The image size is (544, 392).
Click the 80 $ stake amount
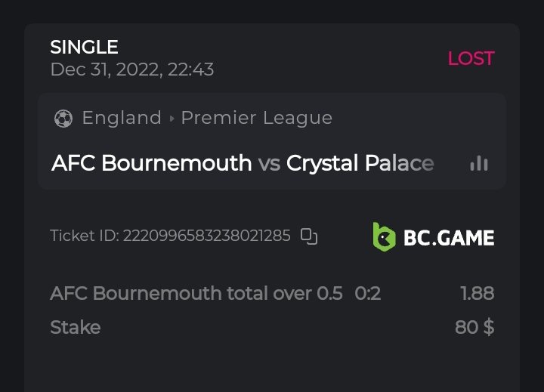pos(474,327)
